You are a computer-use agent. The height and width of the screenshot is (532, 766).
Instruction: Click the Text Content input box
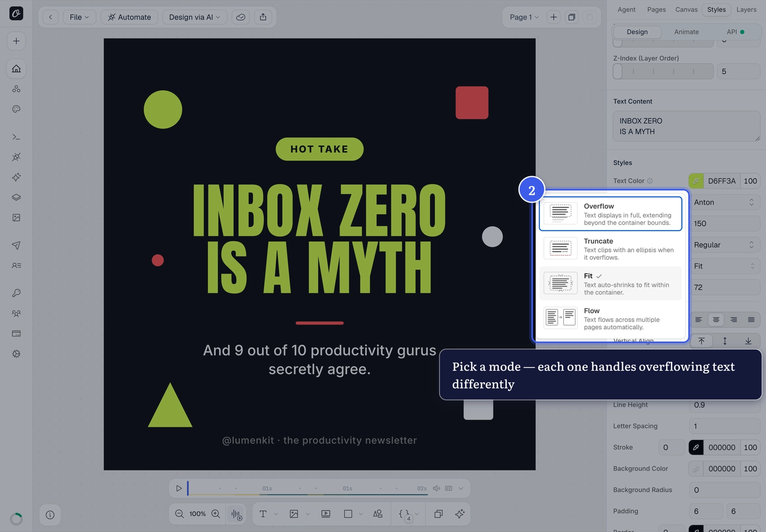(x=687, y=126)
